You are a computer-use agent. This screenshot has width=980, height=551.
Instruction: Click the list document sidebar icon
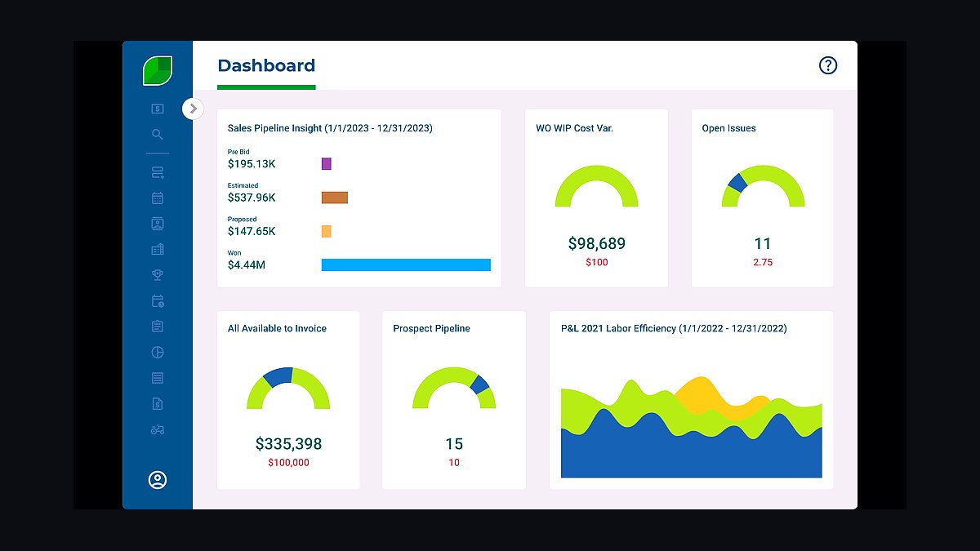pos(158,378)
